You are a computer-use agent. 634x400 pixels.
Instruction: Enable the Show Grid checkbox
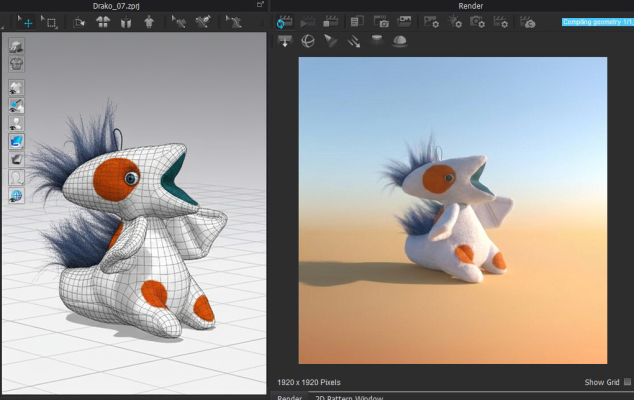[x=627, y=382]
